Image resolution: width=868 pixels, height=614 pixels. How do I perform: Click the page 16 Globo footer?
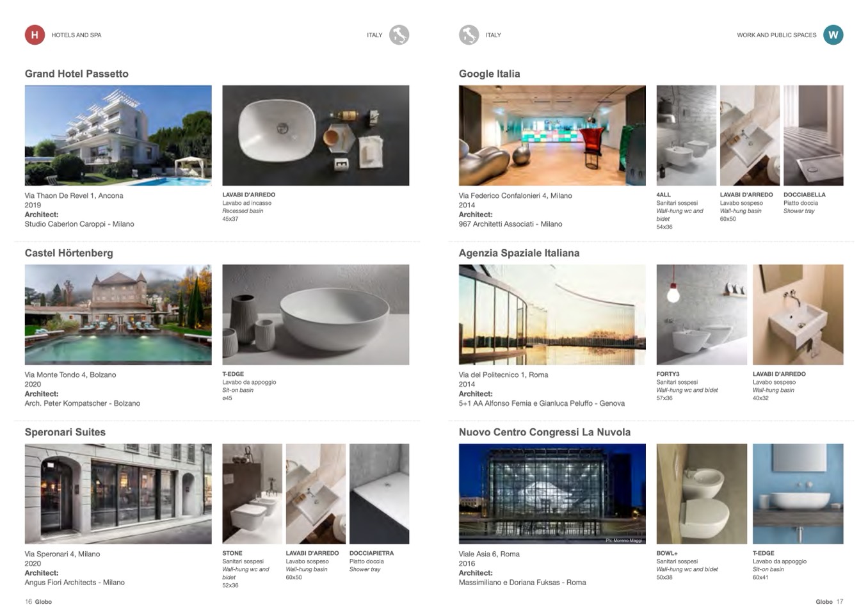(x=38, y=602)
